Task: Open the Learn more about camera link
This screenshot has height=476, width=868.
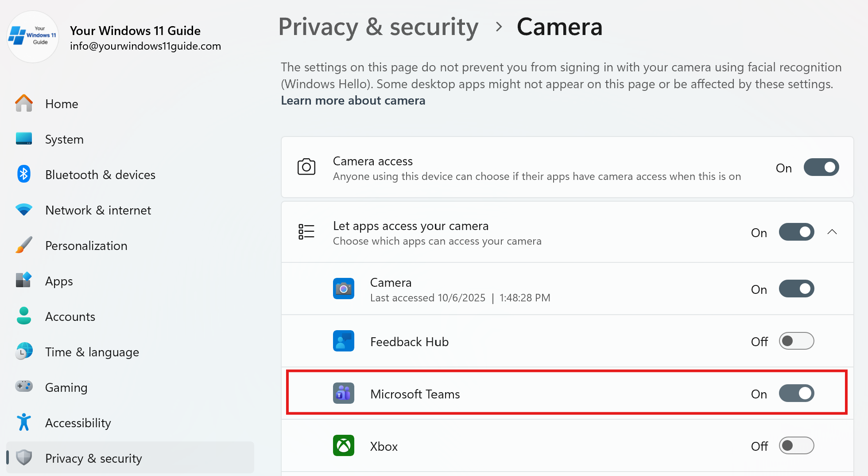Action: pyautogui.click(x=353, y=101)
